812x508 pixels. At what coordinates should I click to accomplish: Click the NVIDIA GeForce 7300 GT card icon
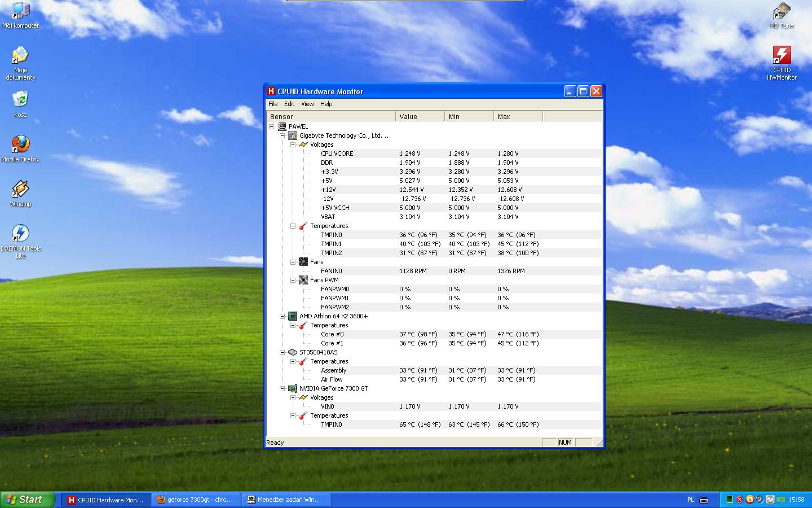293,388
